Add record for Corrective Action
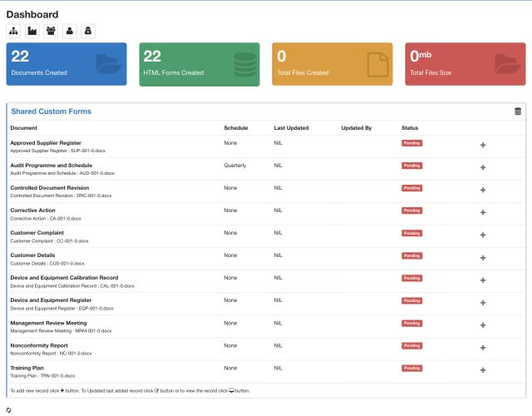This screenshot has width=532, height=416. pyautogui.click(x=483, y=212)
